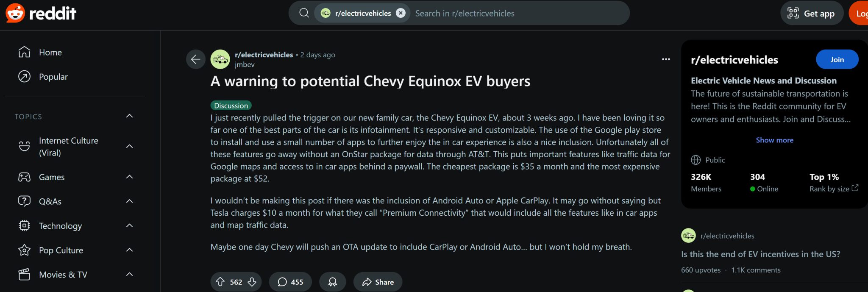The width and height of the screenshot is (868, 292).
Task: Collapse the Games topic section
Action: point(129,177)
